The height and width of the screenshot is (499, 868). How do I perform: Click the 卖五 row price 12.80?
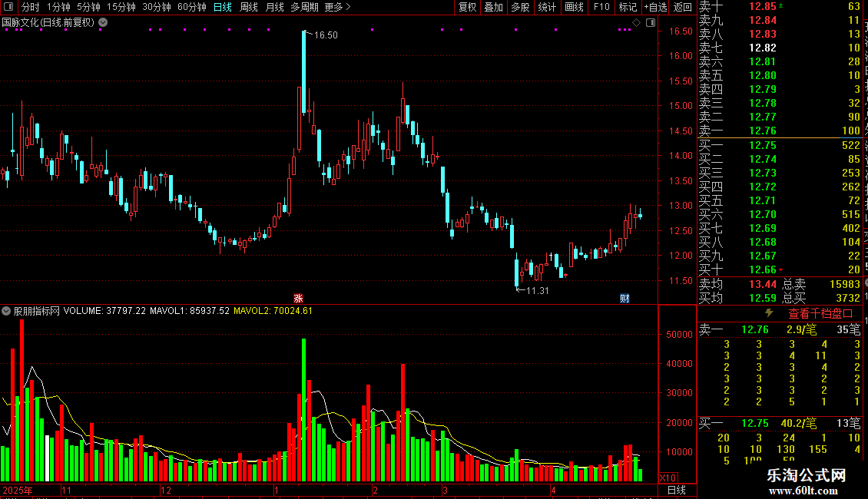762,75
